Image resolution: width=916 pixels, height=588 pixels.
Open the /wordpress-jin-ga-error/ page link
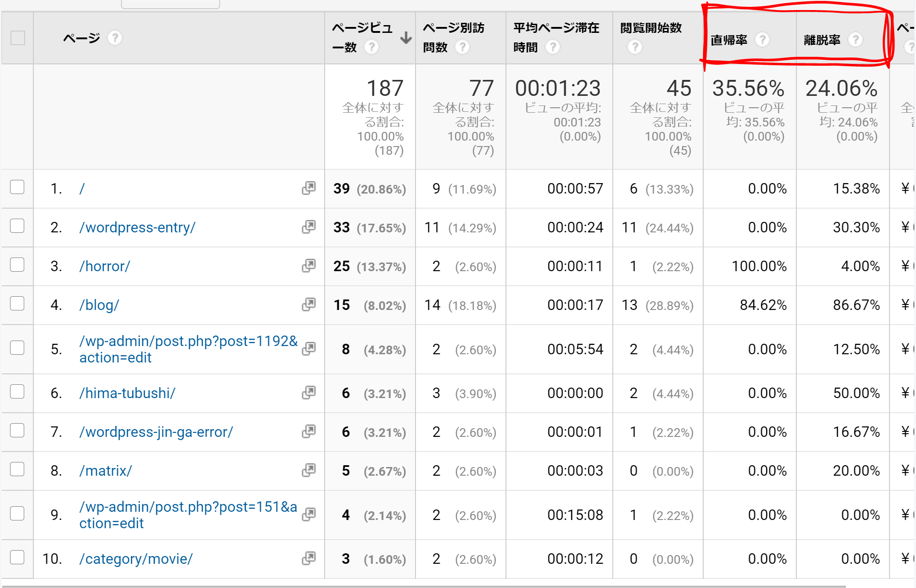tap(156, 432)
